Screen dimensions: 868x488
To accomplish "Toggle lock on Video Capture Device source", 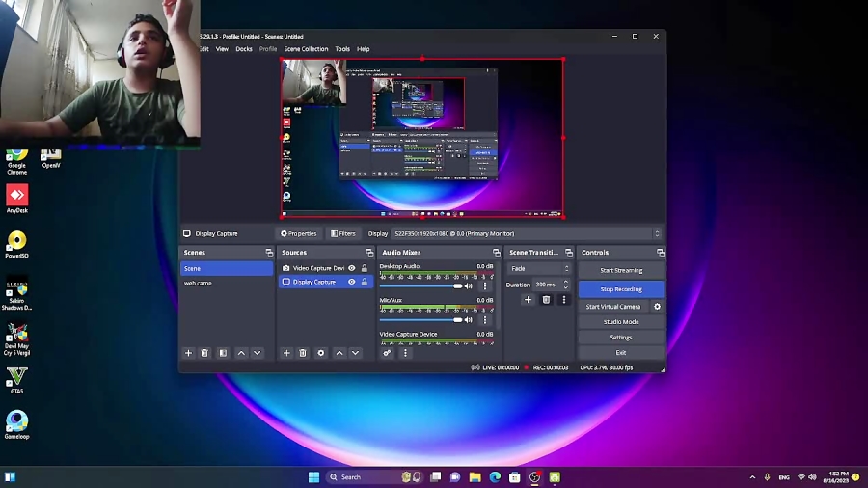I will click(365, 268).
